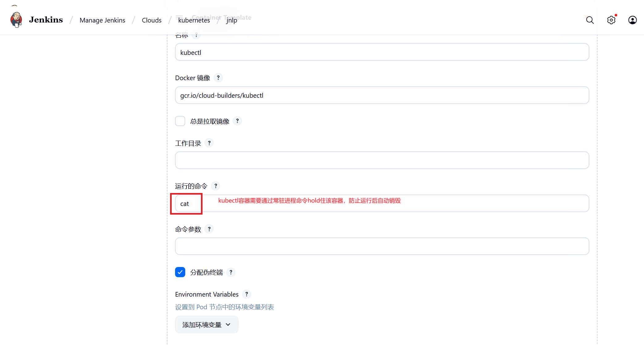Click help icon beside Environment Variables
Image resolution: width=644 pixels, height=345 pixels.
click(247, 294)
